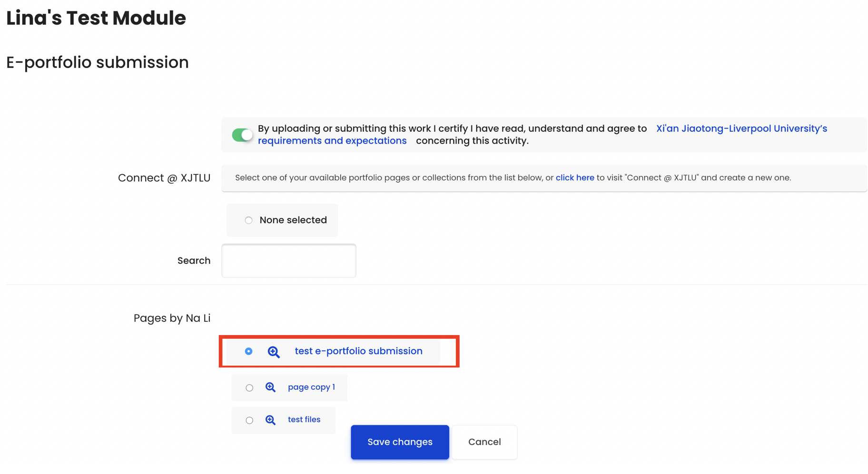Click the Pages by Na Li label
The height and width of the screenshot is (474, 868).
[172, 318]
